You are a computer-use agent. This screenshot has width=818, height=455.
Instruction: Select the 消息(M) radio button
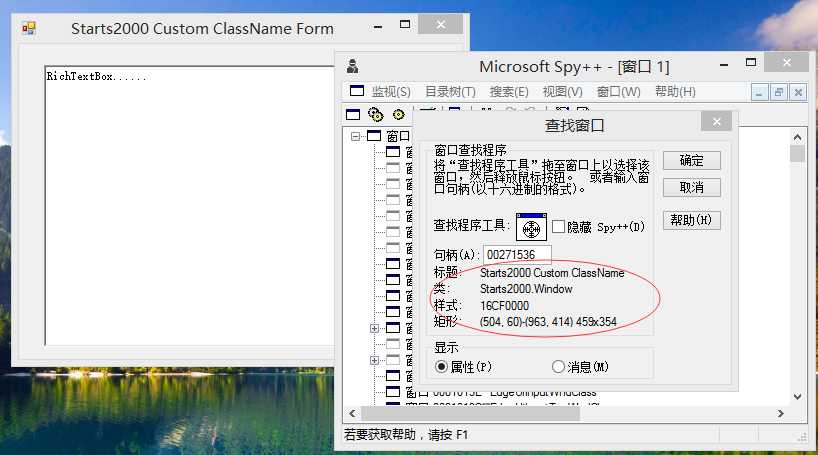click(x=558, y=367)
